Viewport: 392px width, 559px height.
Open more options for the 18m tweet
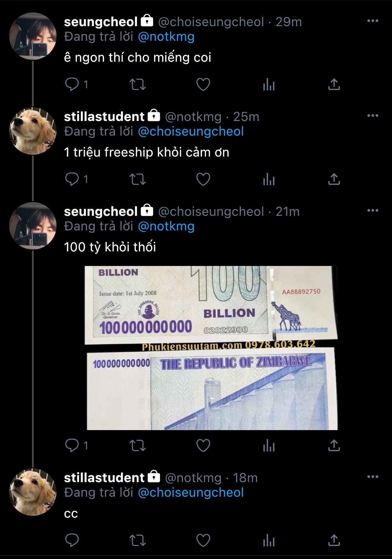(373, 477)
